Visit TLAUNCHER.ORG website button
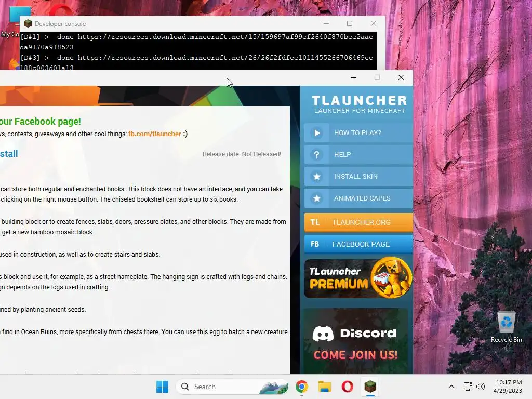Screen dimensions: 532x399 pos(358,222)
